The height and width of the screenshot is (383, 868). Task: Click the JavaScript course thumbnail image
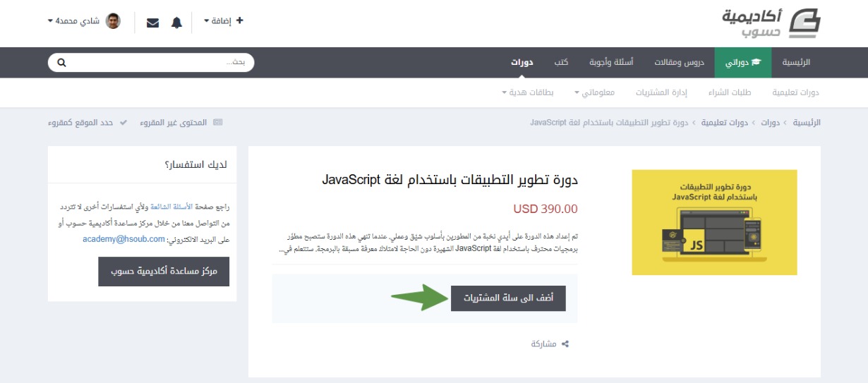pyautogui.click(x=714, y=222)
